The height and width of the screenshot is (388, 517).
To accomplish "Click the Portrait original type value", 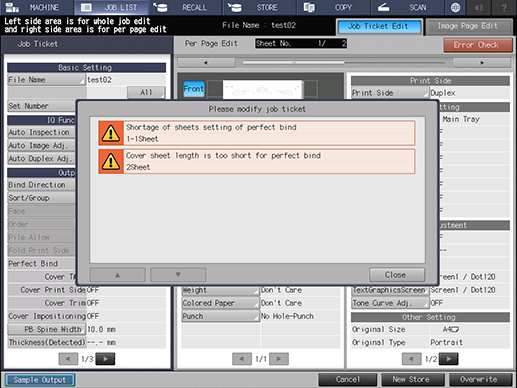I will click(x=446, y=343).
